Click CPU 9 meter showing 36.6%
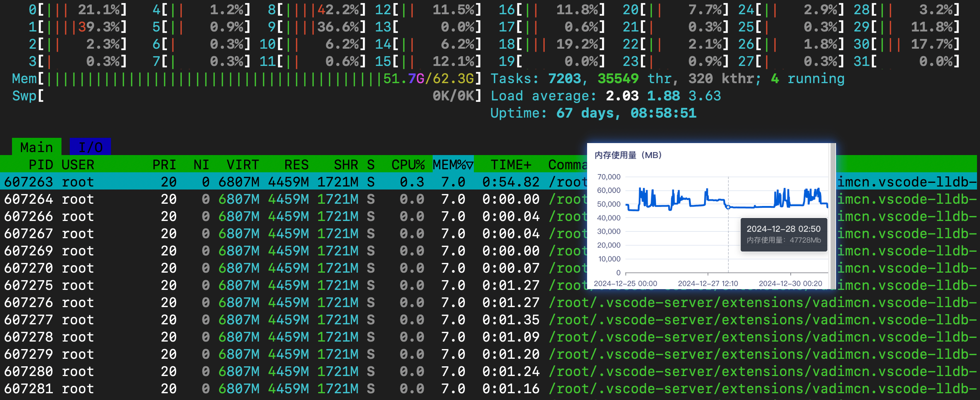980x400 pixels. point(316,27)
